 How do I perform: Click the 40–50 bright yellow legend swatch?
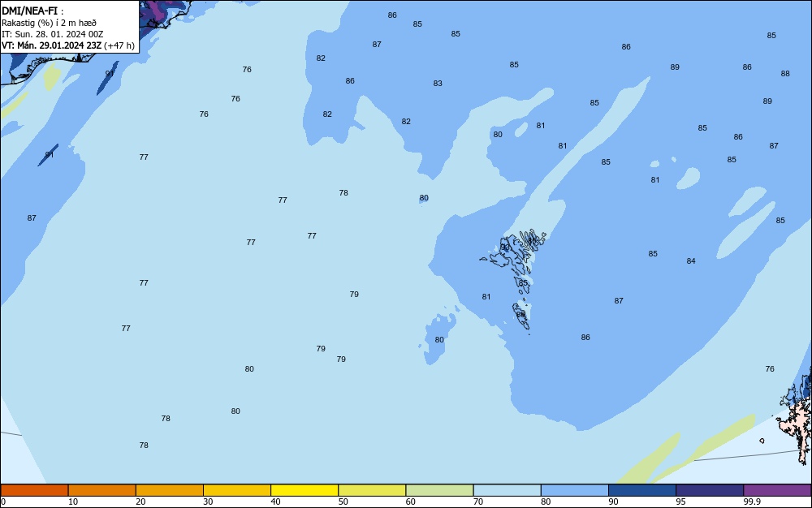click(x=304, y=490)
